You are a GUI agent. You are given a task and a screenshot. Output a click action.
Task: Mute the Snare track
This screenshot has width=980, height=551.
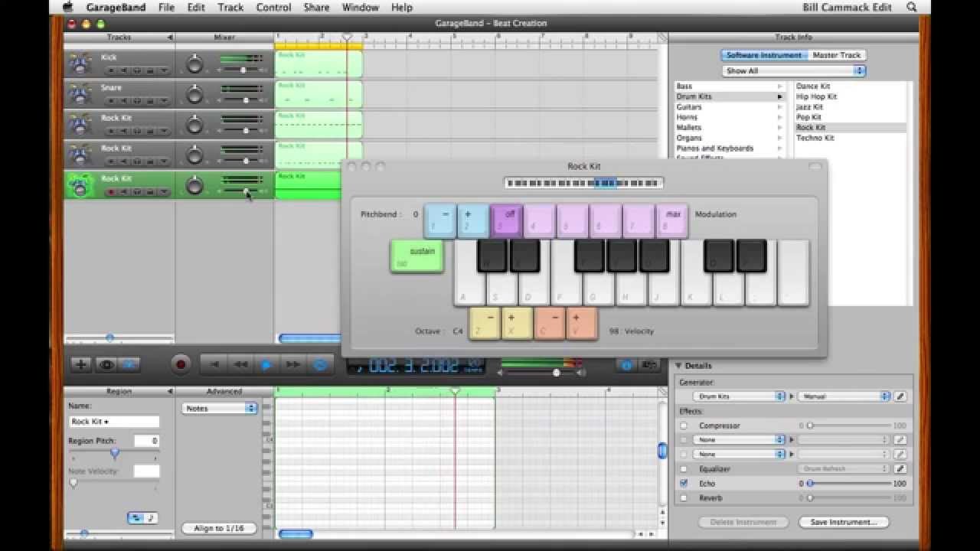point(125,101)
